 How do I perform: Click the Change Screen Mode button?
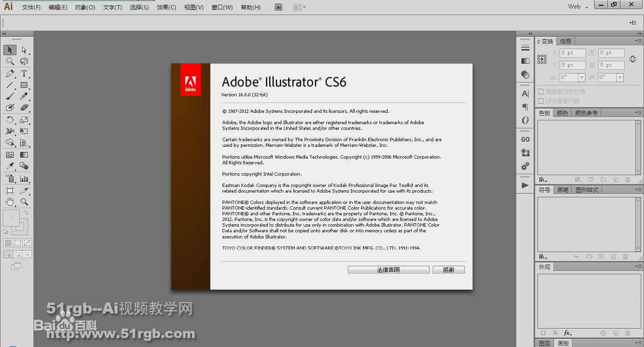tap(17, 266)
